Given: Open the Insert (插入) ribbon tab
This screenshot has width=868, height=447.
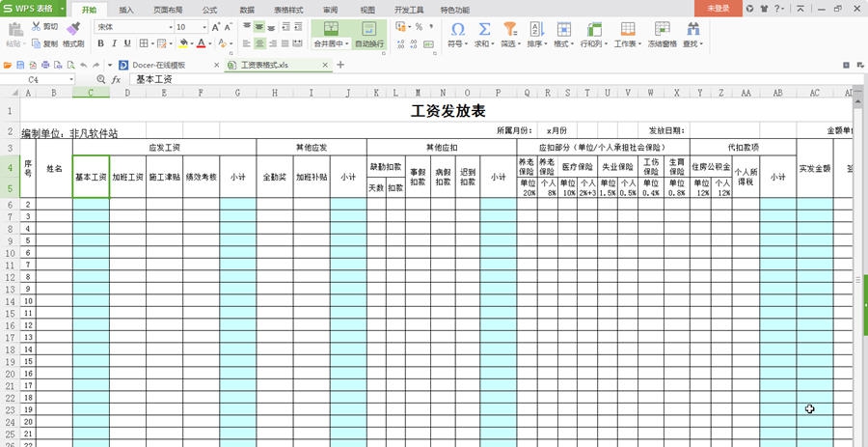Looking at the screenshot, I should (x=126, y=10).
